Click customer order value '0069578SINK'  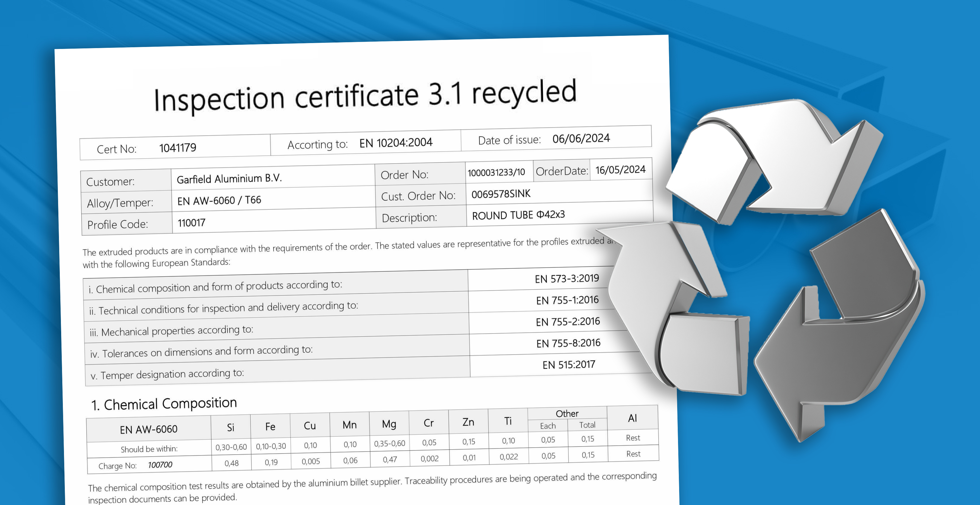[501, 194]
